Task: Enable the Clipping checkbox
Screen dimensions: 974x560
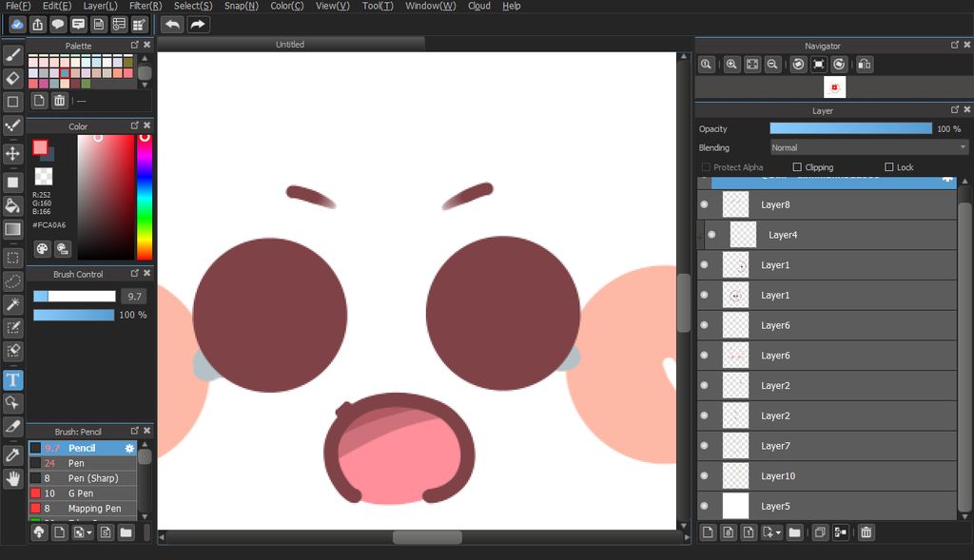Action: [x=797, y=167]
